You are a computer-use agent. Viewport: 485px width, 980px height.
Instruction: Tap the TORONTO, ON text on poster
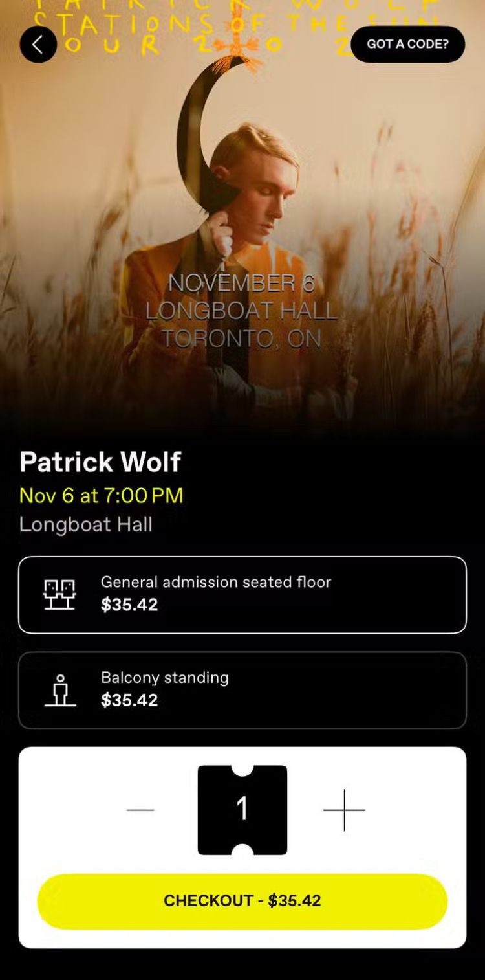[241, 339]
